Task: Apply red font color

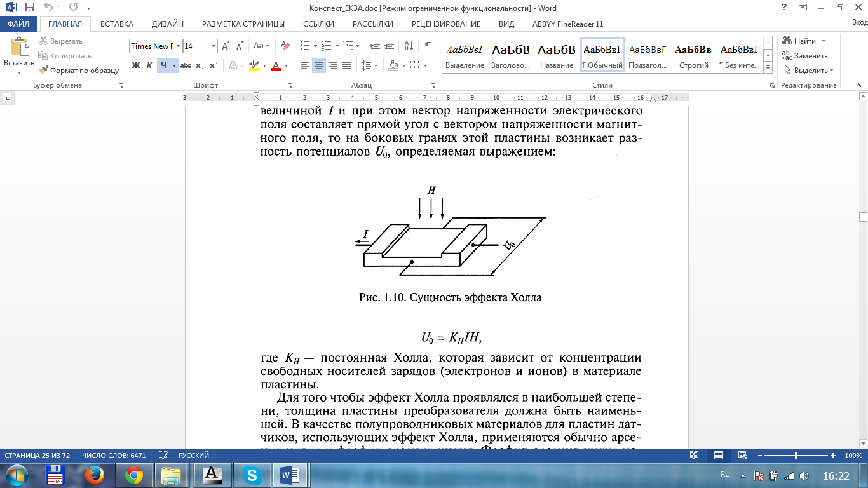Action: (x=275, y=65)
